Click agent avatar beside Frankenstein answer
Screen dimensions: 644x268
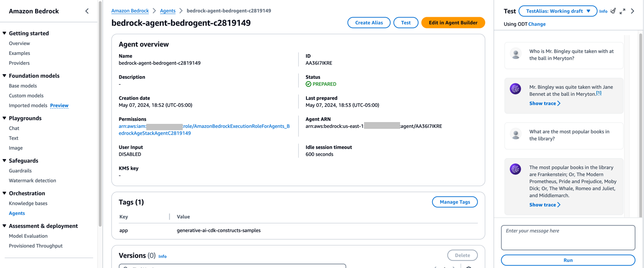tap(515, 169)
